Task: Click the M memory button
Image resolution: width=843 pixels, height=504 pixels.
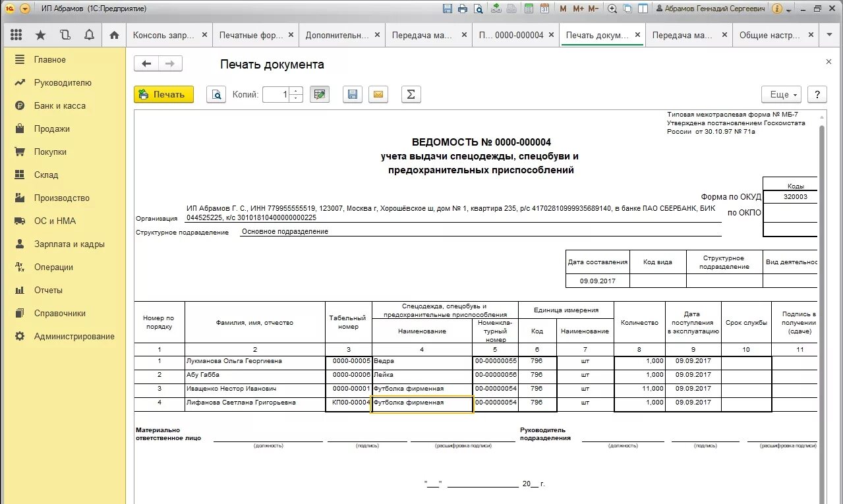Action: click(563, 9)
